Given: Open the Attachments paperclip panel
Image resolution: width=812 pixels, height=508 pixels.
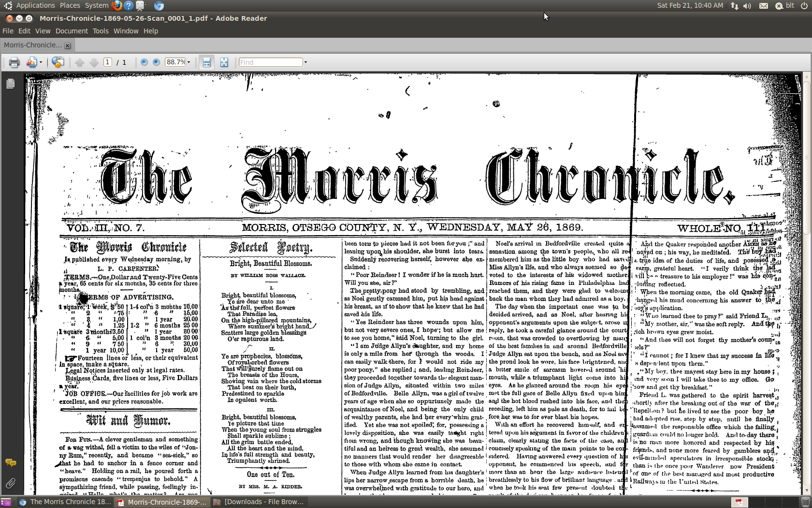Looking at the screenshot, I should 10,483.
